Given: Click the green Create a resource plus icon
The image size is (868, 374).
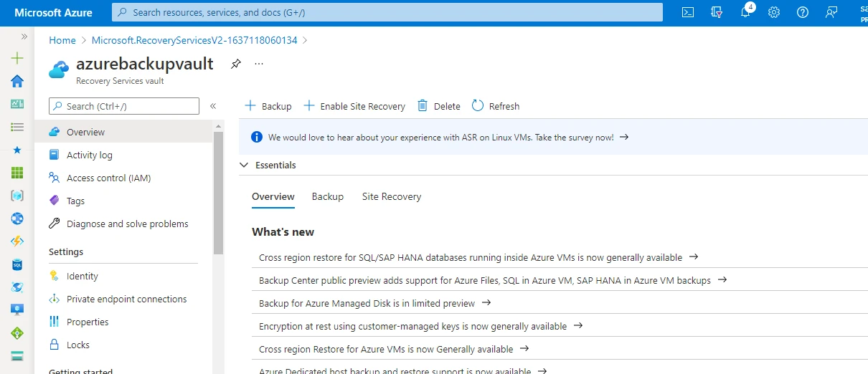Looking at the screenshot, I should tap(17, 58).
